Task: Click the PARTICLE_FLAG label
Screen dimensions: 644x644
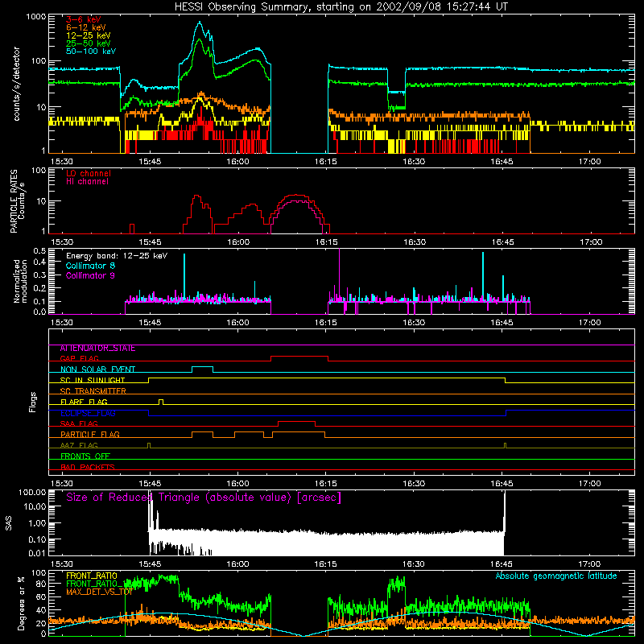Action: point(90,435)
